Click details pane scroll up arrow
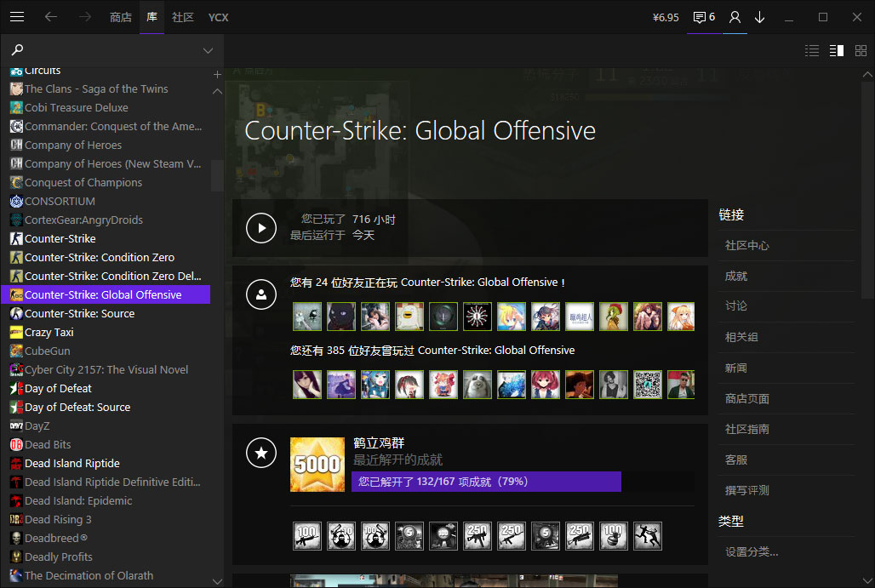Viewport: 875px width, 588px height. (x=867, y=74)
